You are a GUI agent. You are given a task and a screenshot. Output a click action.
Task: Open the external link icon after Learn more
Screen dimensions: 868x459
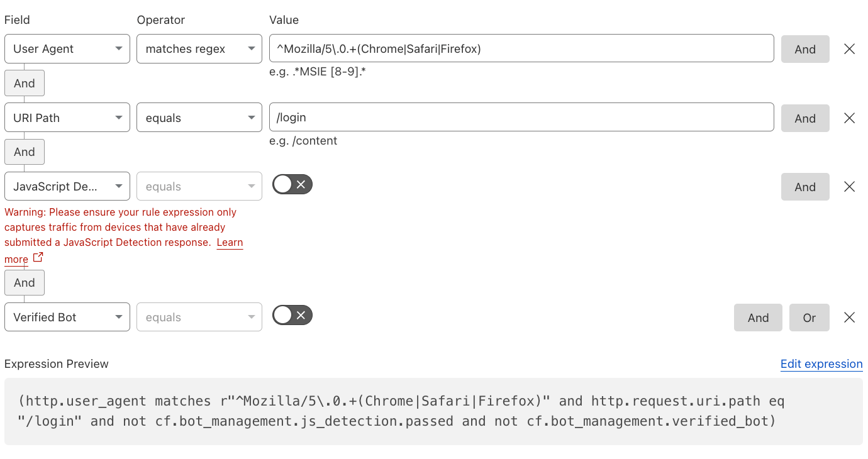(38, 257)
